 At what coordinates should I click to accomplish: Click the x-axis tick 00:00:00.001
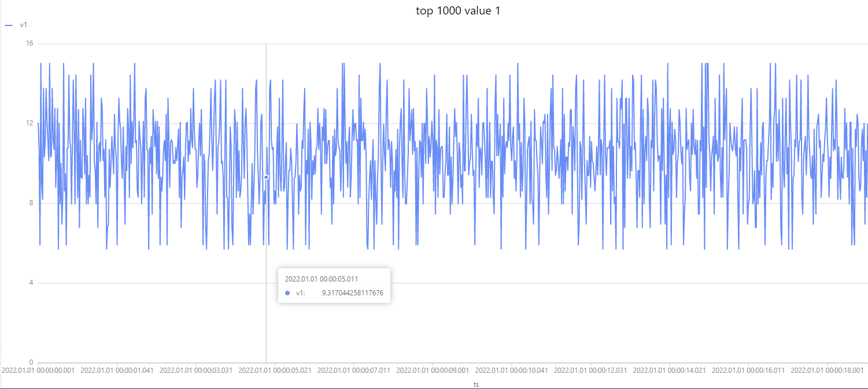pos(38,370)
